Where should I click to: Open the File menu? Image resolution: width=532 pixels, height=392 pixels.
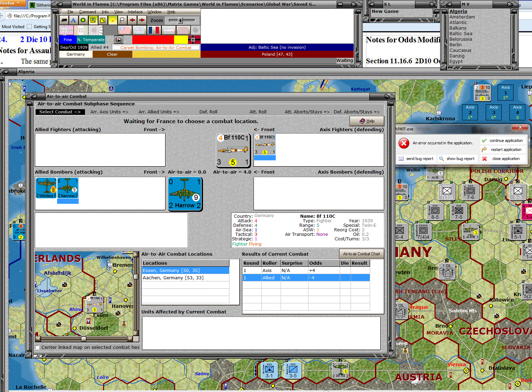pyautogui.click(x=70, y=12)
